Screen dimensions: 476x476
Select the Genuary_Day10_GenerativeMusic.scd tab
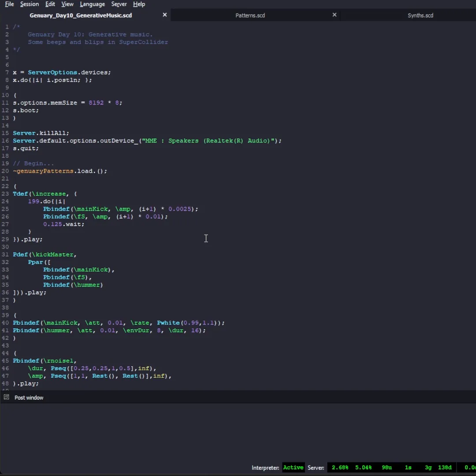81,15
